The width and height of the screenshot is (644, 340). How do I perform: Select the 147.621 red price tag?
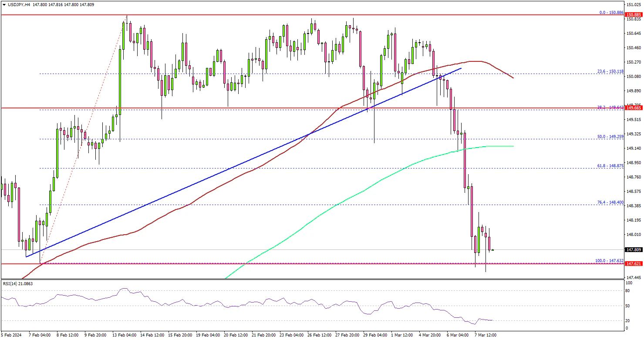click(x=634, y=264)
